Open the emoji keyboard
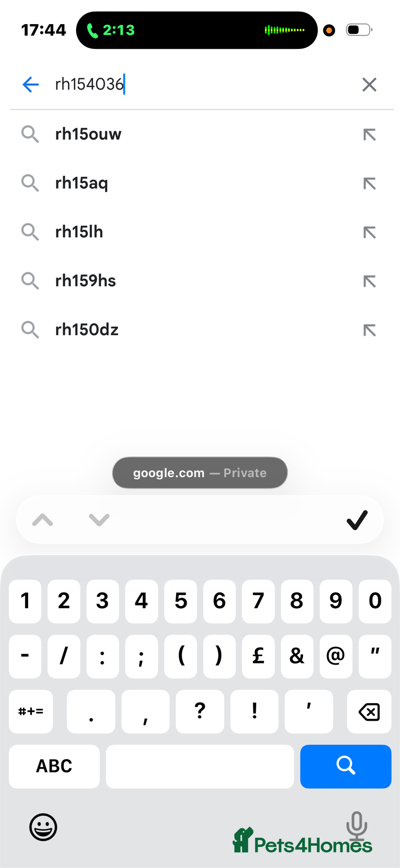400x868 pixels. 43,827
